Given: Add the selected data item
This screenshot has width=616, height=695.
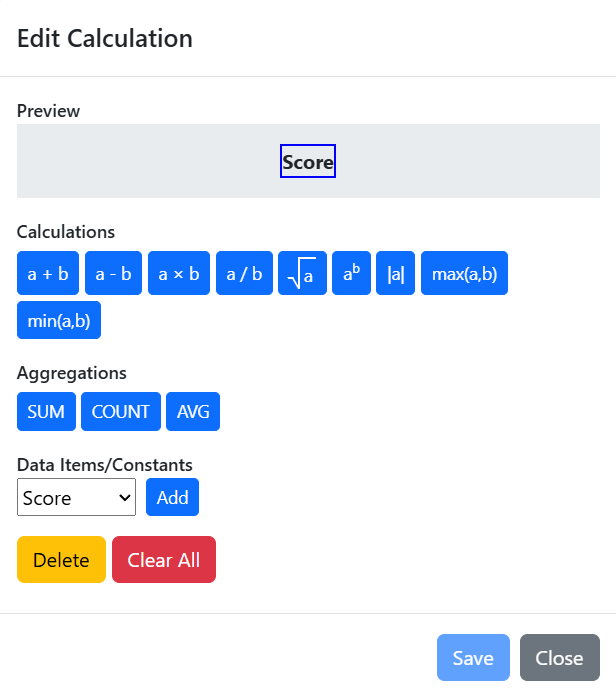Looking at the screenshot, I should pyautogui.click(x=172, y=497).
